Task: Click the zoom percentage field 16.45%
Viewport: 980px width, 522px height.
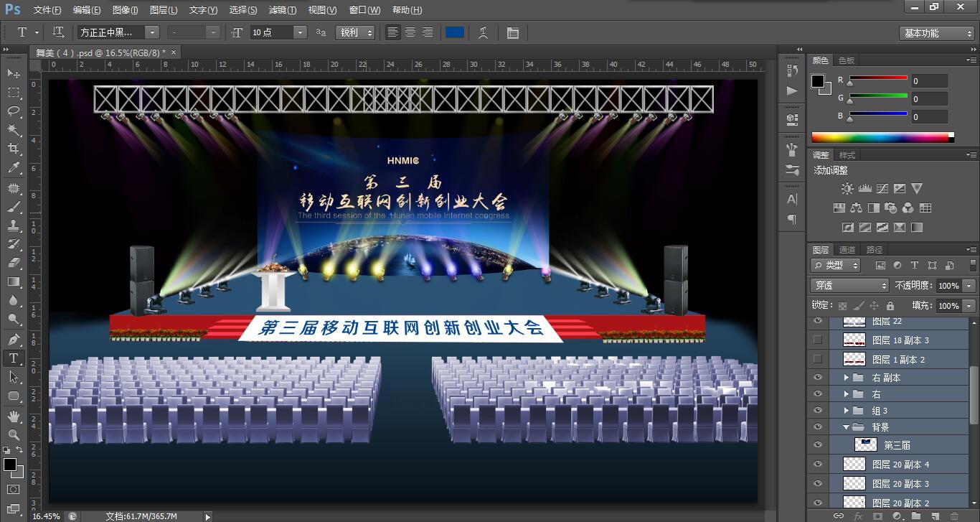Action: click(x=47, y=516)
